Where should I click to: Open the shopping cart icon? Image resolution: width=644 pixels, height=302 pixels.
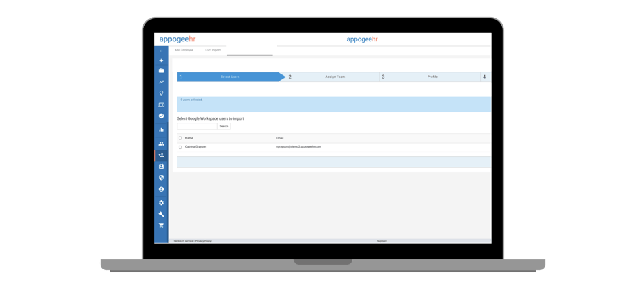[x=161, y=225]
